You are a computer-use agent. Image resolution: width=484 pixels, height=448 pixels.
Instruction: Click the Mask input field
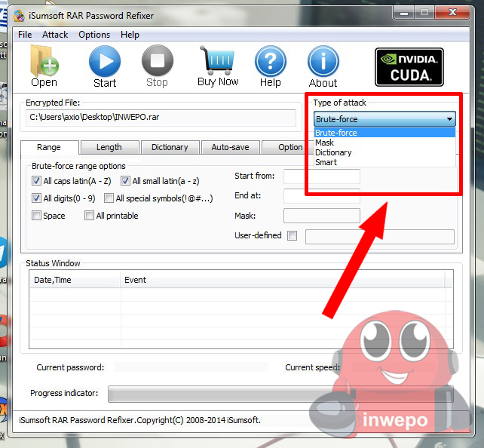pyautogui.click(x=322, y=216)
